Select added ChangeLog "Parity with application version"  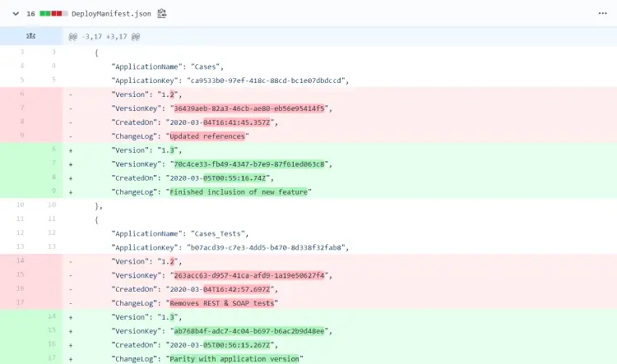pyautogui.click(x=207, y=359)
